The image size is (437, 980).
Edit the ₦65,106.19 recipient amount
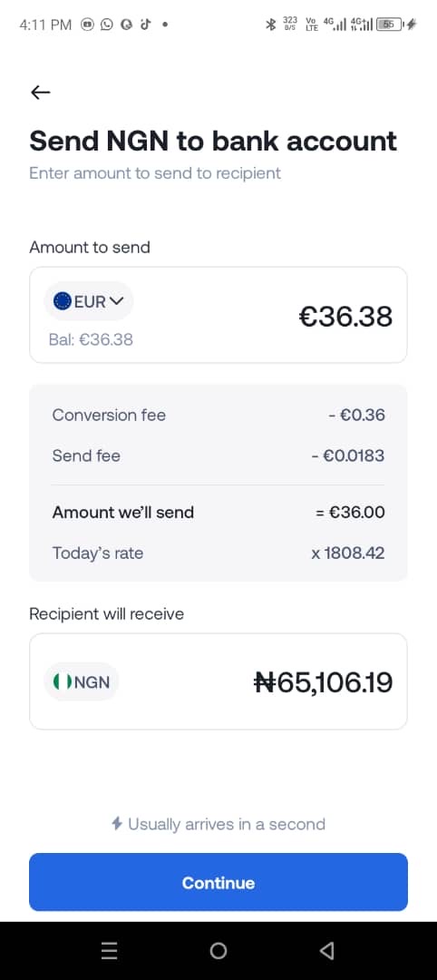(323, 681)
